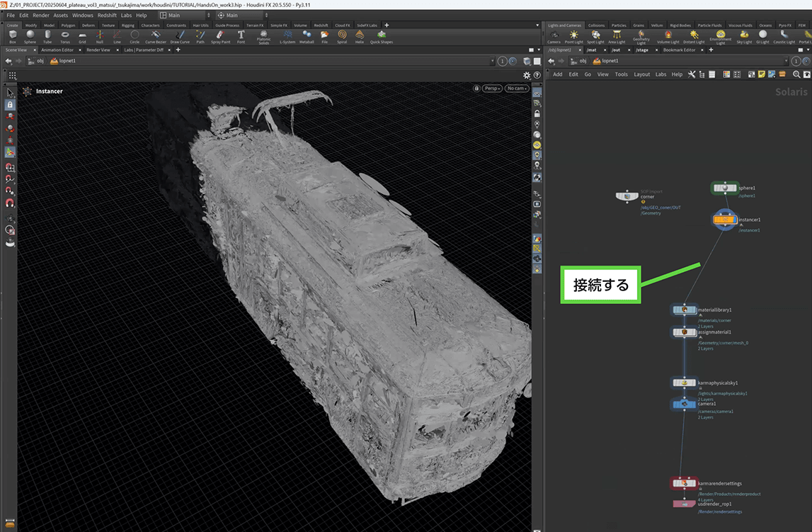Open the No cam camera dropdown
The height and width of the screenshot is (532, 812).
coord(517,89)
